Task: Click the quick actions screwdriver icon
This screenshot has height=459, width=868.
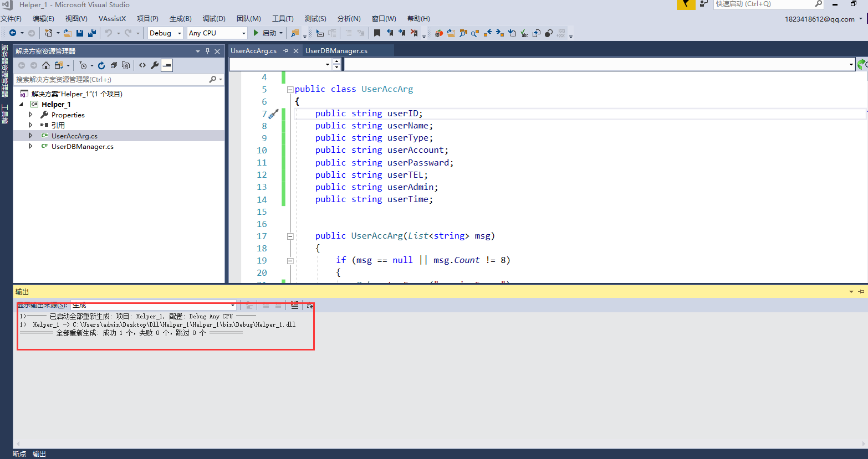Action: (x=273, y=114)
